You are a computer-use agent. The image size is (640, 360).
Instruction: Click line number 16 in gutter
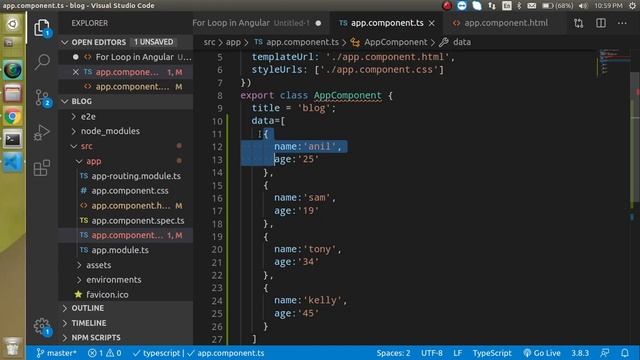point(217,198)
